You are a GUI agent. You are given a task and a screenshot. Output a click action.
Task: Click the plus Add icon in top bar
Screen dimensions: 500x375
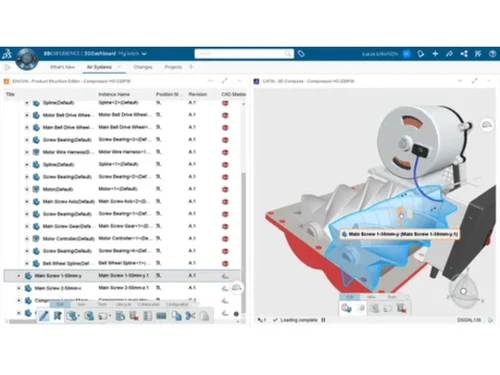tap(435, 54)
